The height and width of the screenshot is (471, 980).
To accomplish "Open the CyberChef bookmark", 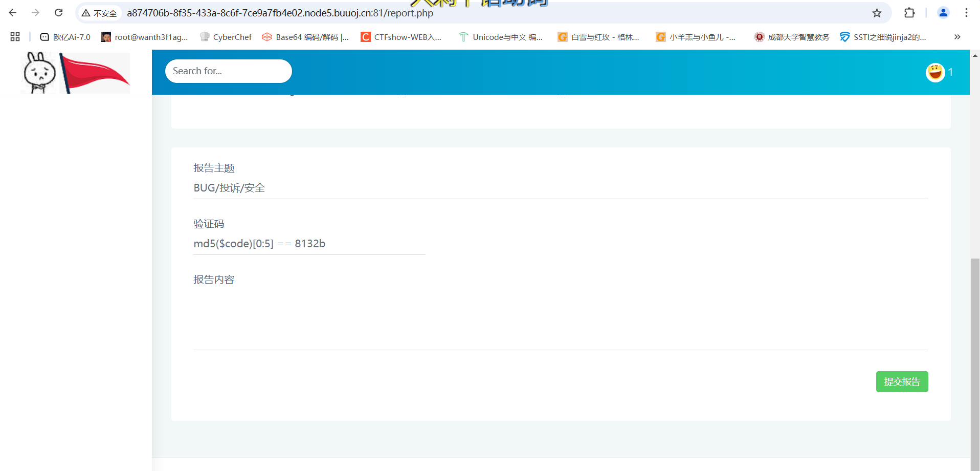I will 226,37.
